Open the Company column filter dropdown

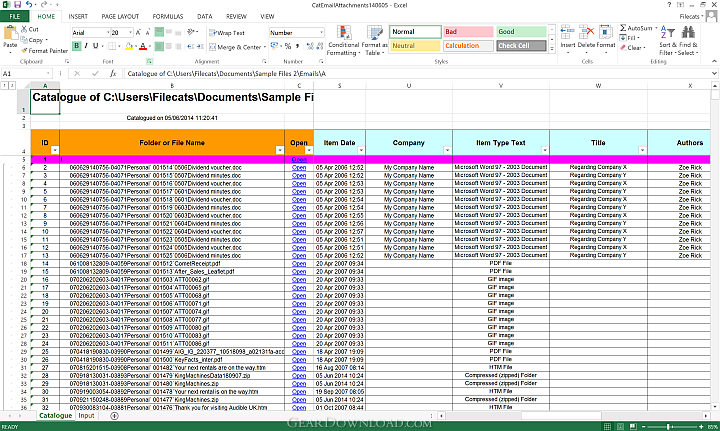coord(447,150)
